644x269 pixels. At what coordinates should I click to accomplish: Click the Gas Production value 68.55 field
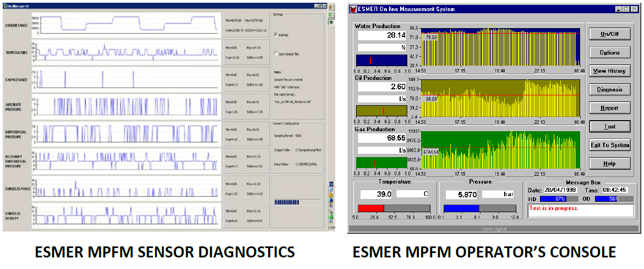pyautogui.click(x=383, y=138)
